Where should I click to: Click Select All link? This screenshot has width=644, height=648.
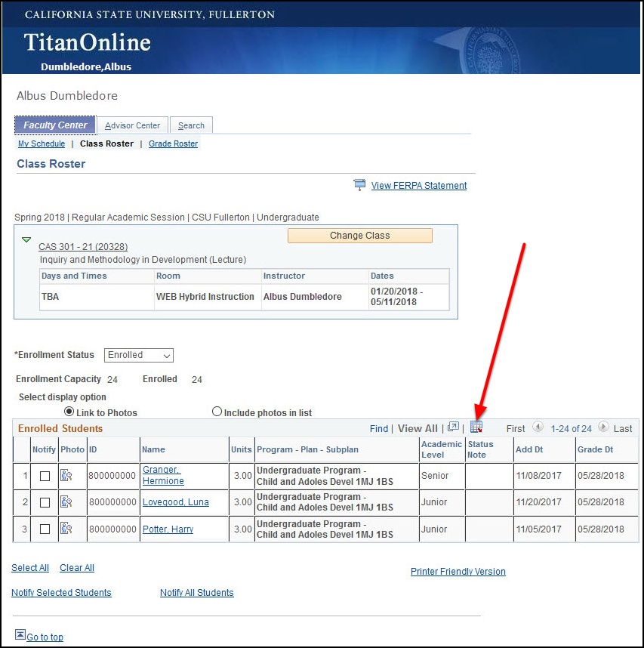coord(30,568)
